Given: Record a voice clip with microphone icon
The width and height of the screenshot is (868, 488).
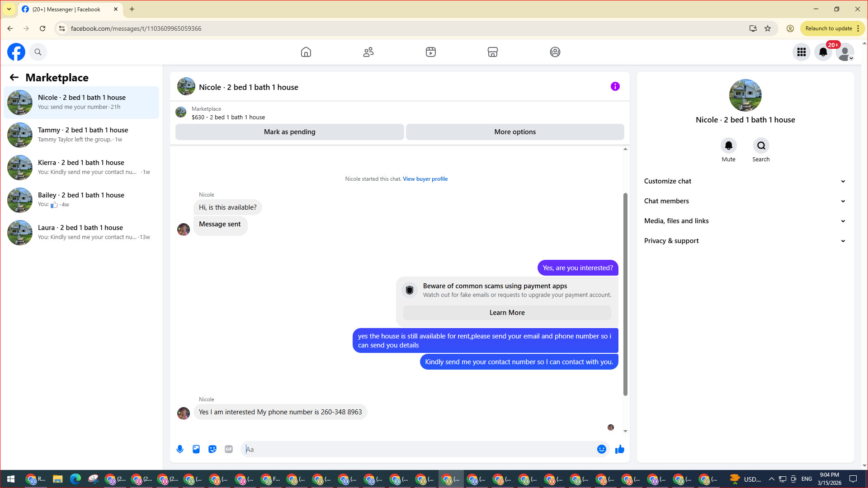Looking at the screenshot, I should click(180, 449).
